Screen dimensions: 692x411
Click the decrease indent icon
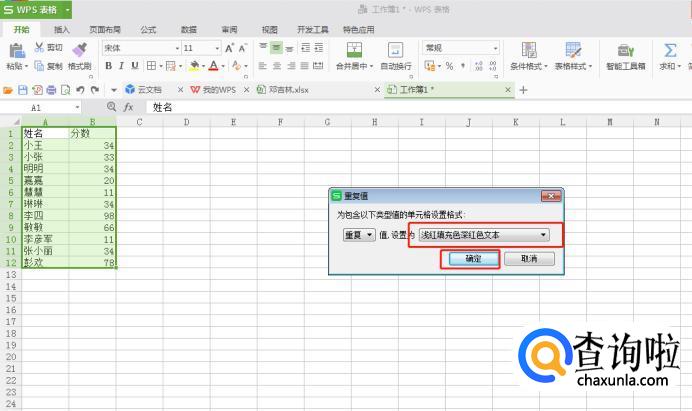(x=305, y=47)
